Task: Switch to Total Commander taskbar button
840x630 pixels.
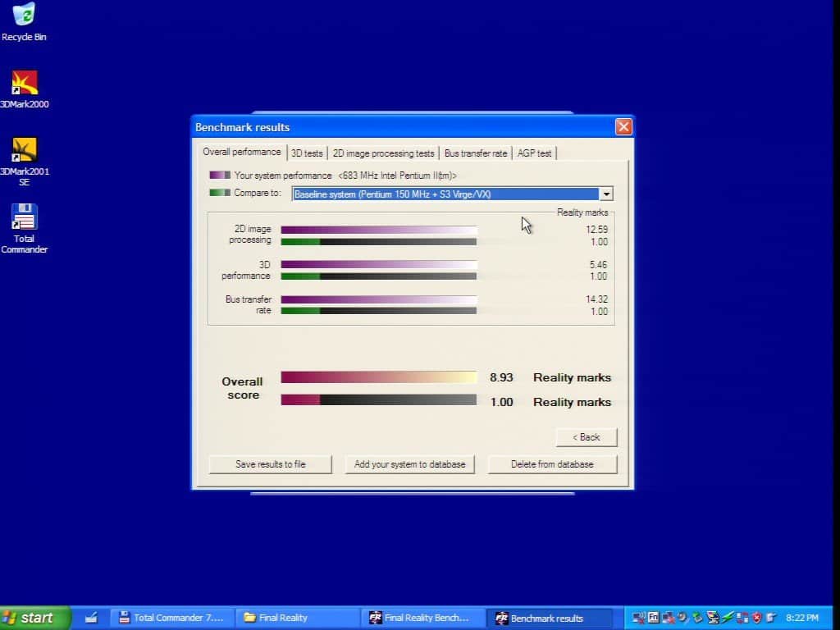Action: coord(172,618)
